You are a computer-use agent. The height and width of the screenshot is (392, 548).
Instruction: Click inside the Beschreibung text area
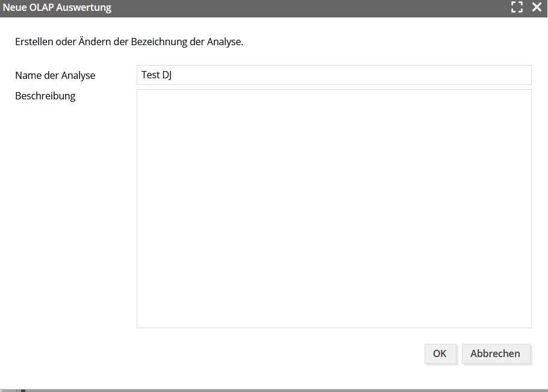334,208
